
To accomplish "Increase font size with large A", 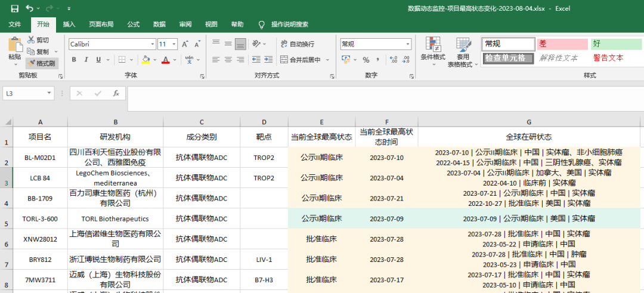I will click(185, 44).
